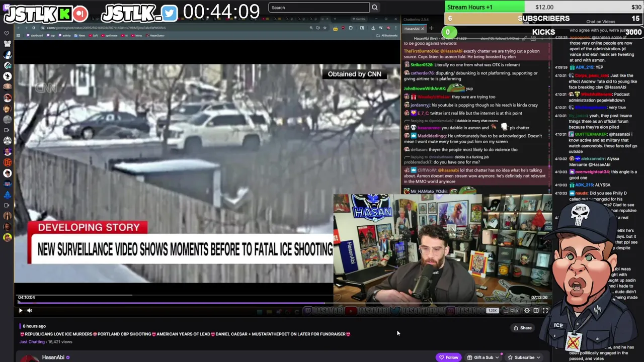Open the All Bookmarks folder

point(386,36)
